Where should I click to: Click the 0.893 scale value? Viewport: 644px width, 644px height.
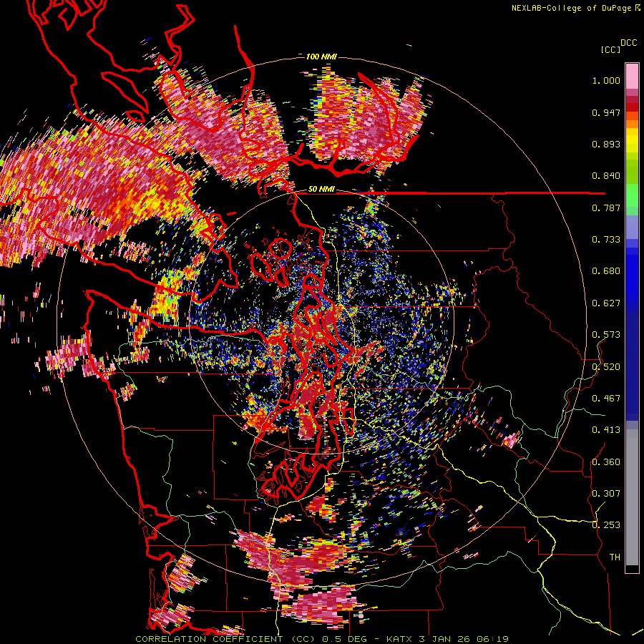click(x=606, y=144)
